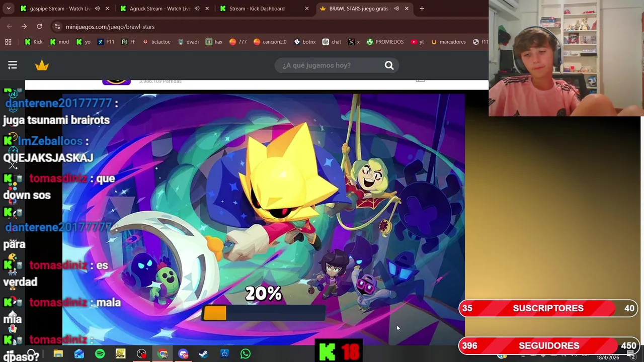The image size is (644, 362).
Task: Open the yt YouTube bookmark
Action: (x=417, y=42)
